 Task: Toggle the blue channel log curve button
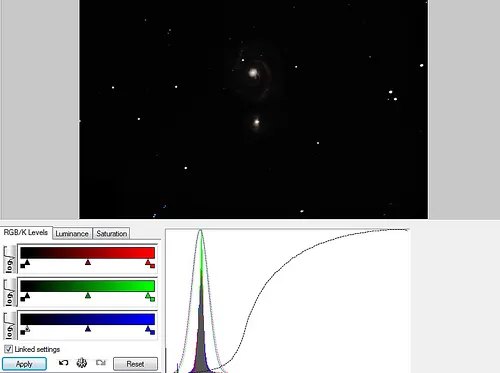click(x=9, y=326)
